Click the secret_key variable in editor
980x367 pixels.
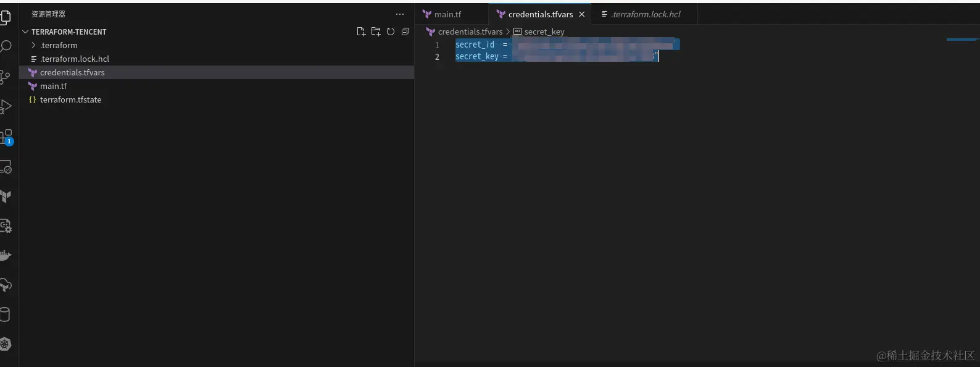tap(476, 56)
